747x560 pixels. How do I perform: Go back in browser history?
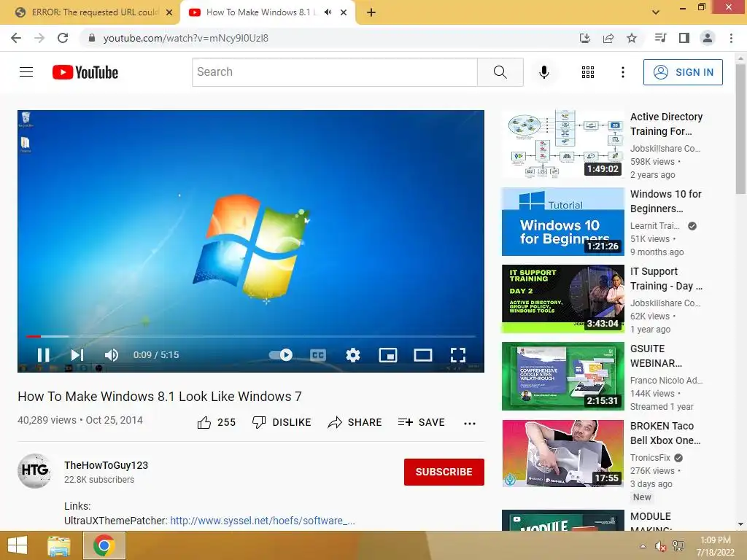pos(16,38)
